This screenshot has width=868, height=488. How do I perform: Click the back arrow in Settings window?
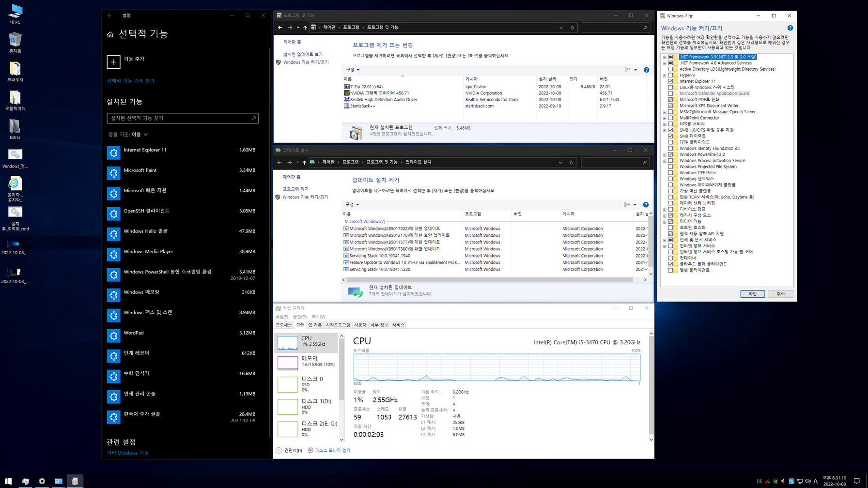point(109,15)
